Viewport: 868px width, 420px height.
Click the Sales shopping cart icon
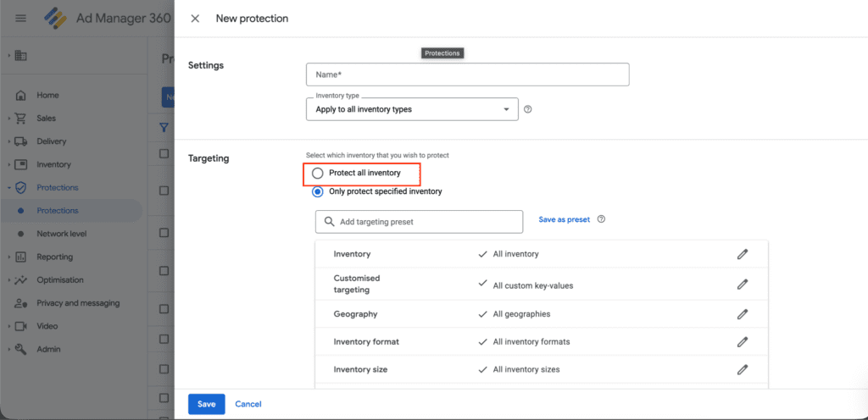coord(20,119)
